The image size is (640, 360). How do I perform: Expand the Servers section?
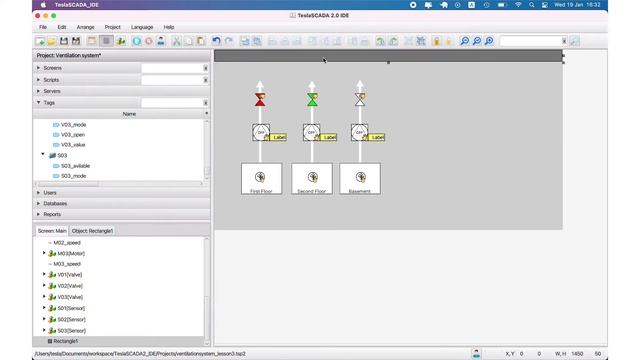pos(39,91)
